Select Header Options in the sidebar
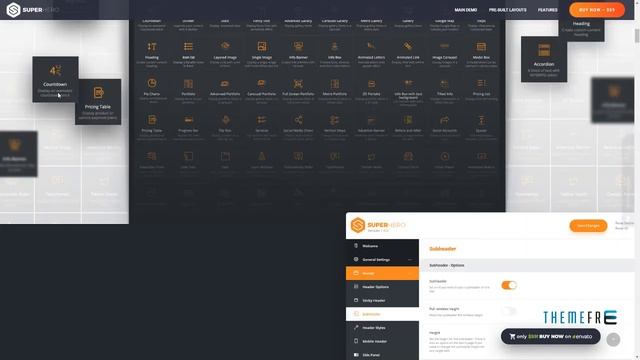This screenshot has width=640, height=360. [x=382, y=287]
